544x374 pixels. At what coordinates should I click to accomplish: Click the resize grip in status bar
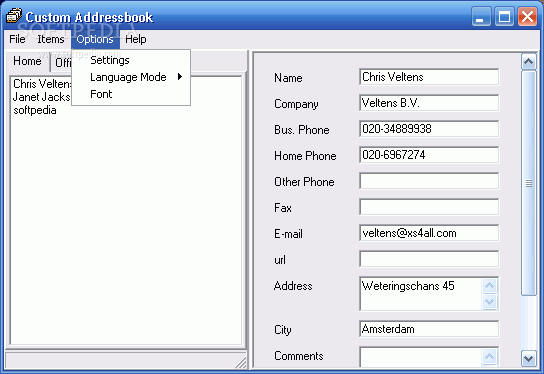[241, 362]
